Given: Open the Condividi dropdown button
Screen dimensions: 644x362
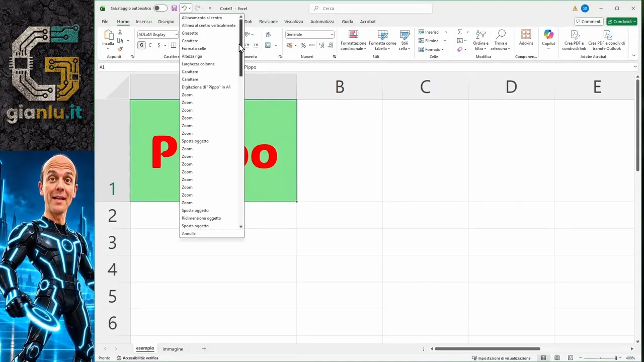Looking at the screenshot, I should (x=622, y=22).
